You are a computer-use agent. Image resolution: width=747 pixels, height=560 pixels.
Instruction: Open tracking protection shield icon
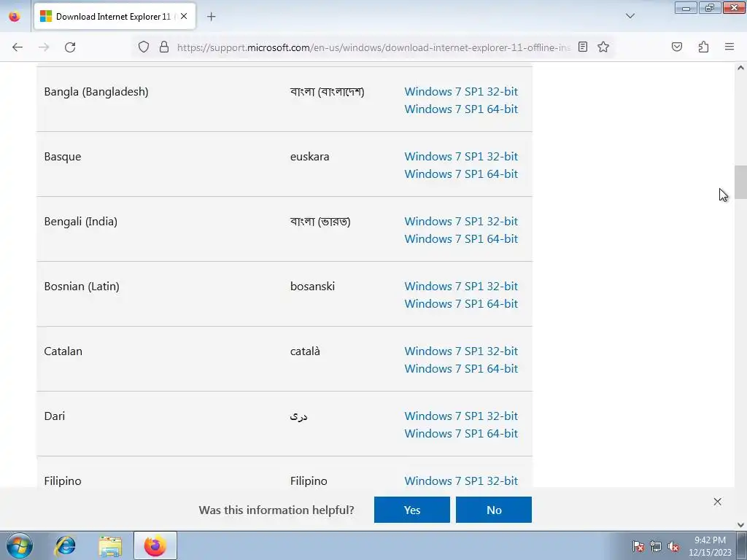(144, 47)
